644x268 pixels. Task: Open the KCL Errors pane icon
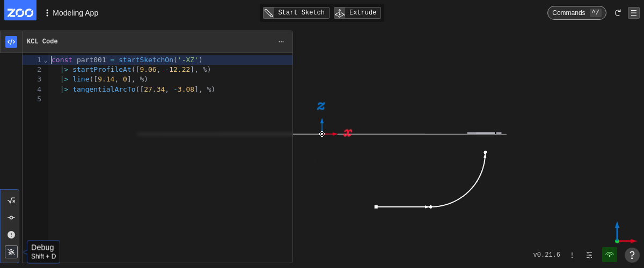click(11, 235)
